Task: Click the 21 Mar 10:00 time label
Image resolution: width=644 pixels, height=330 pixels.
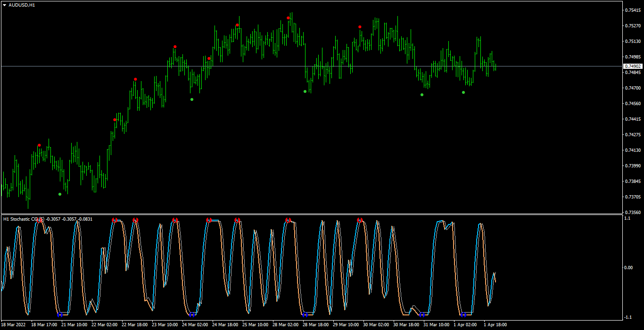Action: (x=74, y=325)
